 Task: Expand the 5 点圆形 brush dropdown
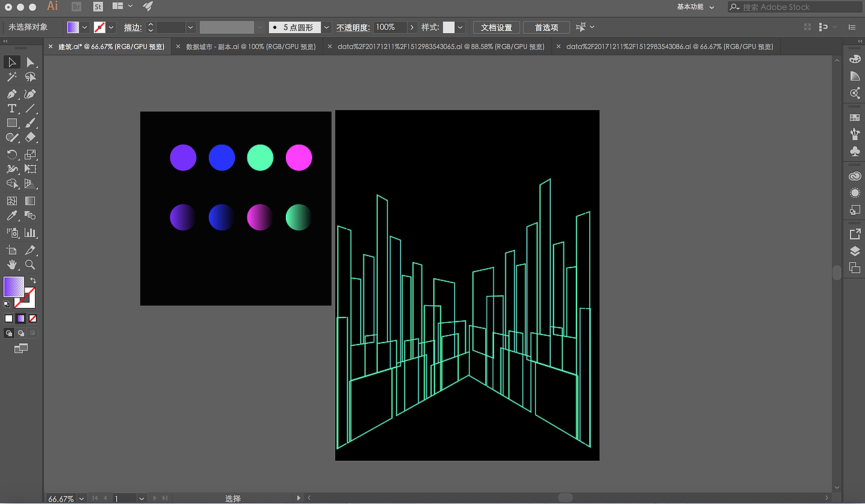(326, 28)
